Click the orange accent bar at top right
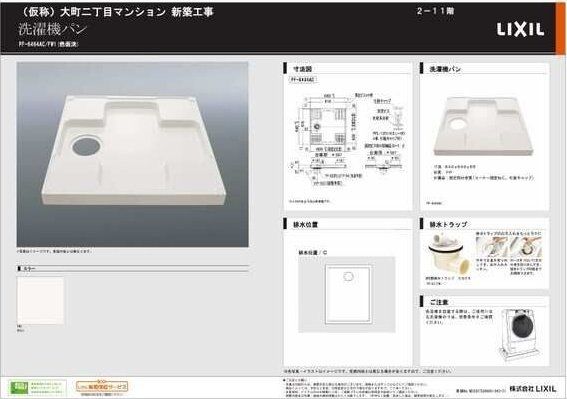Image resolution: width=567 pixels, height=399 pixels. pyautogui.click(x=560, y=29)
